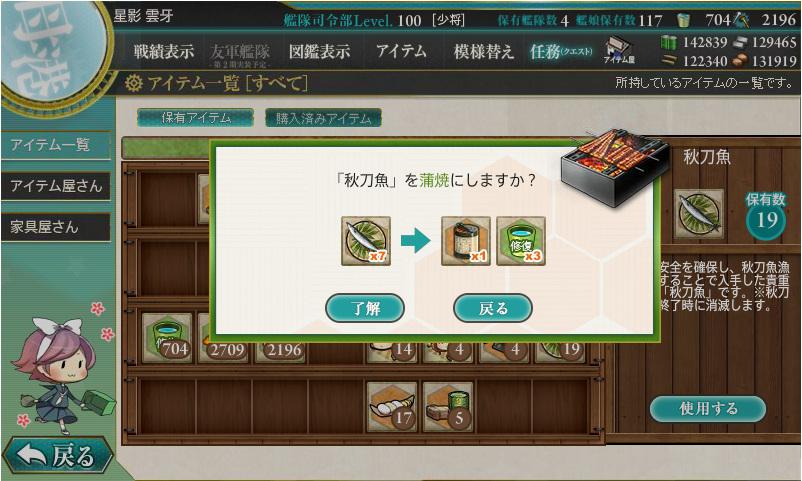Confirm with the 了解 button
The image size is (802, 481).
click(x=365, y=308)
